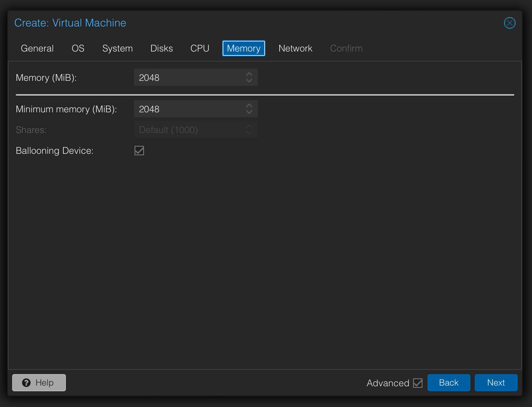Select the Memory tab

(x=244, y=48)
